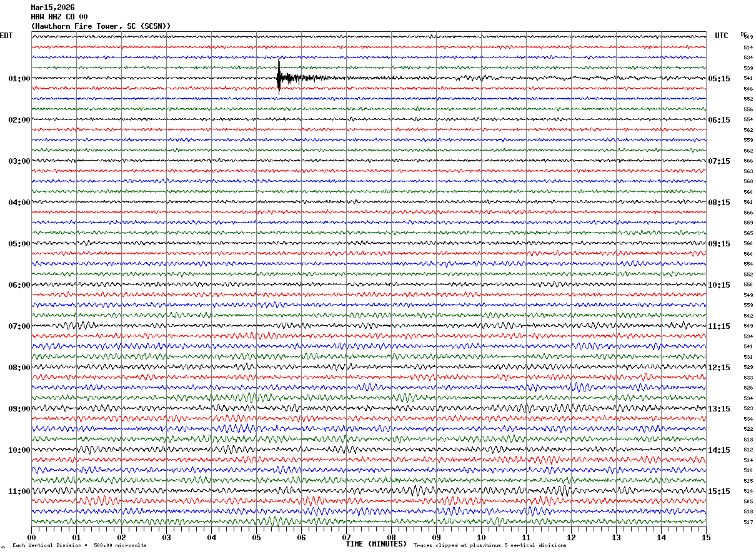Click the DC offset value 561

click(x=748, y=203)
